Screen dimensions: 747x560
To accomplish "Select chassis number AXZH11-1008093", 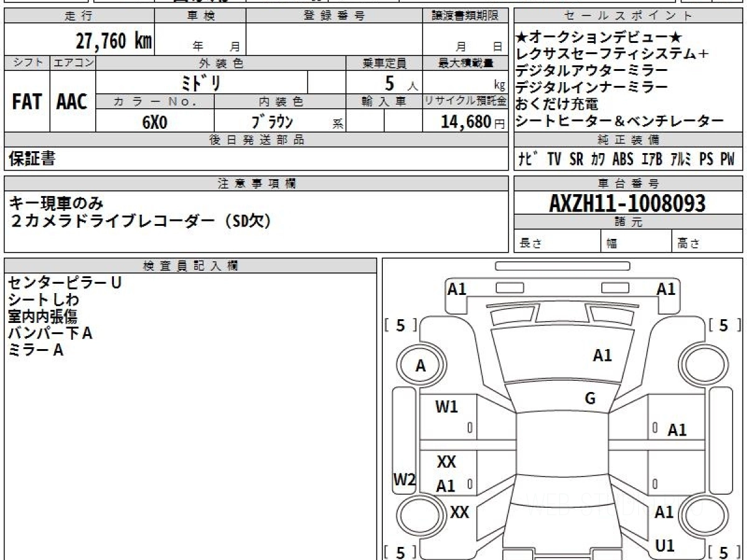I will 627,203.
